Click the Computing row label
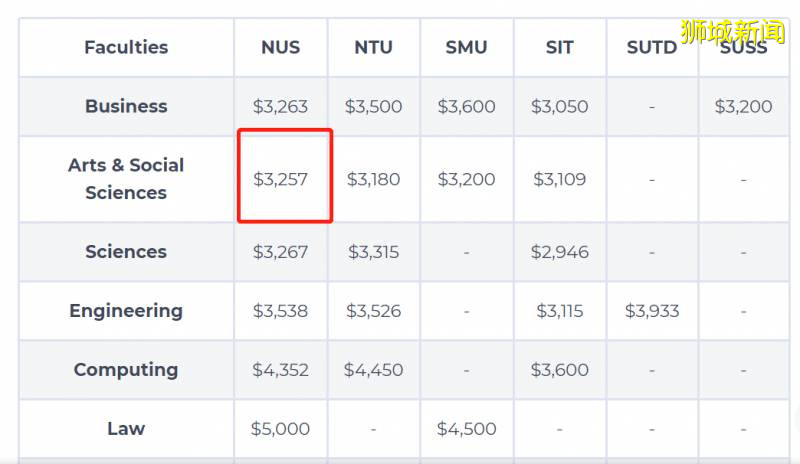Screen dimensions: 800x464 pos(126,369)
